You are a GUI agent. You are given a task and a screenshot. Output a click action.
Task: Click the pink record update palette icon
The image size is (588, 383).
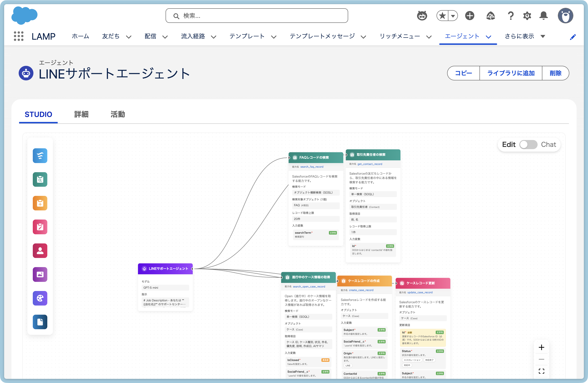40,227
